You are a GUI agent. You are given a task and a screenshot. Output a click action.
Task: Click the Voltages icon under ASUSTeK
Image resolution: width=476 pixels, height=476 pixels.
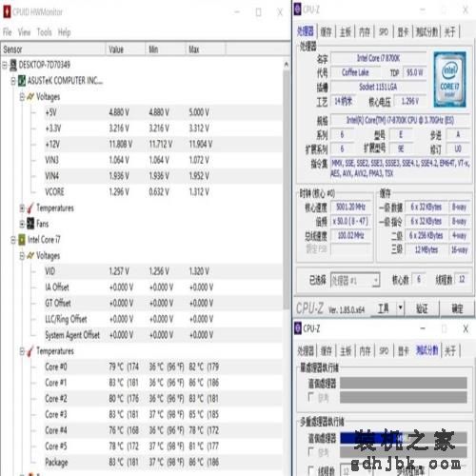30,96
